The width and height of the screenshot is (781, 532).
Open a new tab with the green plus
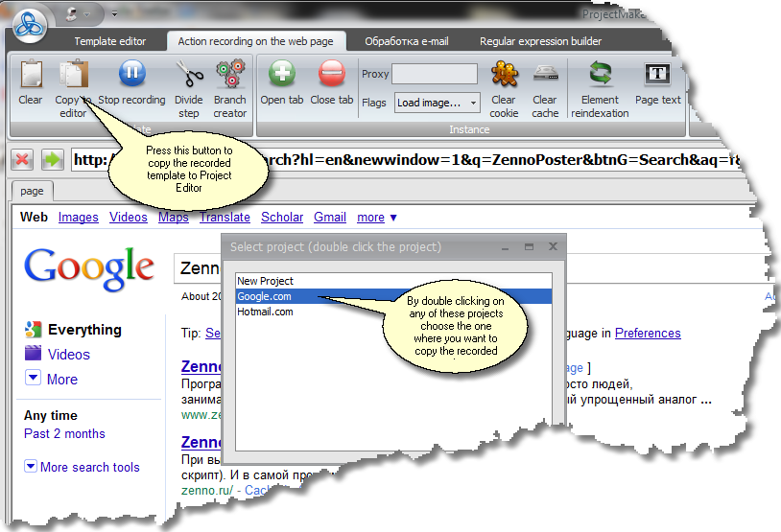tap(282, 76)
